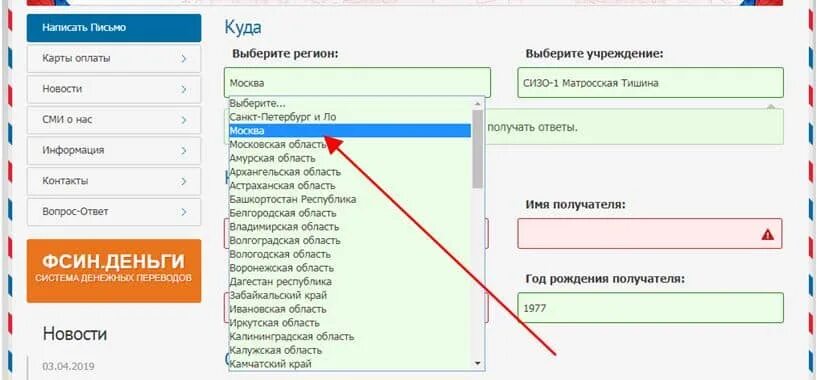Choose Владимирская область from list

pos(350,227)
